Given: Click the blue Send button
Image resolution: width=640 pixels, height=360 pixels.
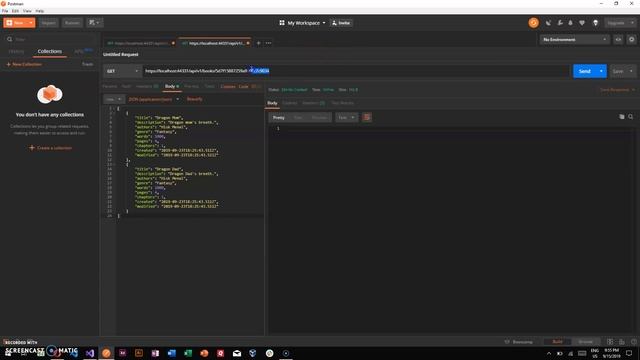Looking at the screenshot, I should pyautogui.click(x=584, y=71).
